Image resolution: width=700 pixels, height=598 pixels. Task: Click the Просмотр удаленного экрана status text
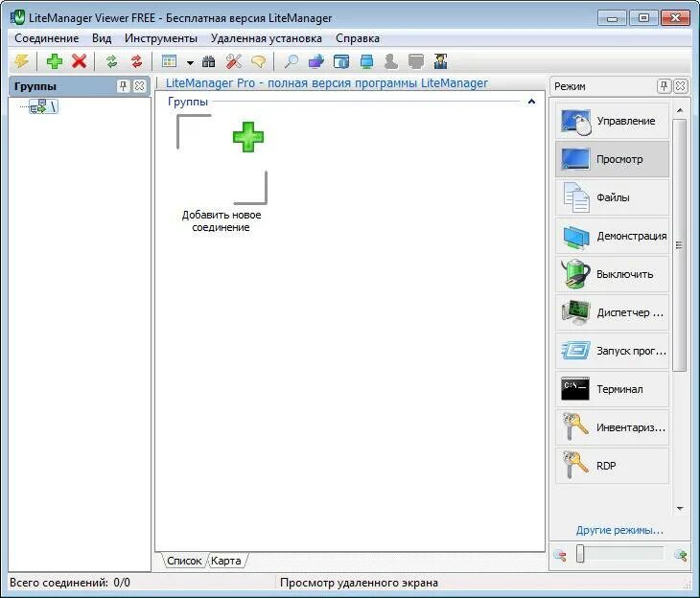tap(359, 583)
